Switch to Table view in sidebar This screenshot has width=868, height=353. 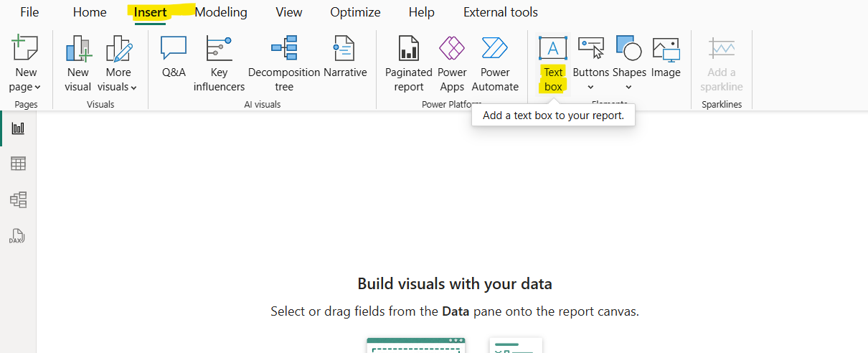[18, 164]
